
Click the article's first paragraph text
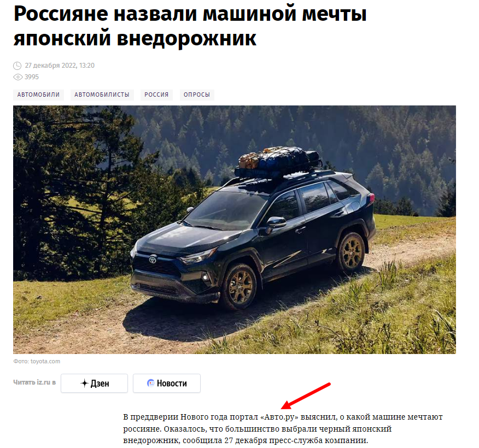coord(283,429)
